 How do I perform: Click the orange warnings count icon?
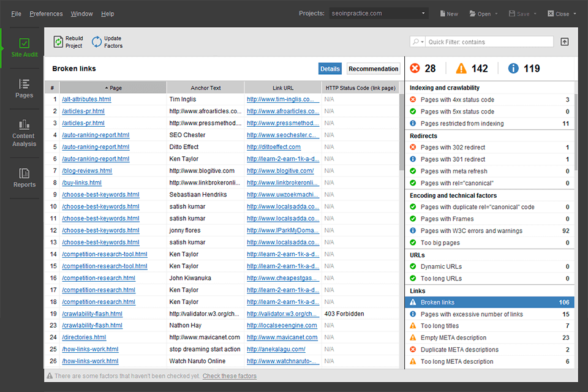coord(462,69)
